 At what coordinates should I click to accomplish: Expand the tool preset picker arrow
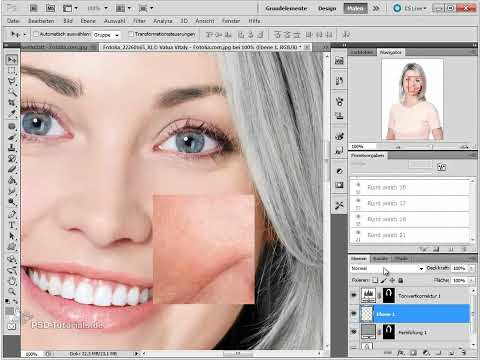click(25, 34)
